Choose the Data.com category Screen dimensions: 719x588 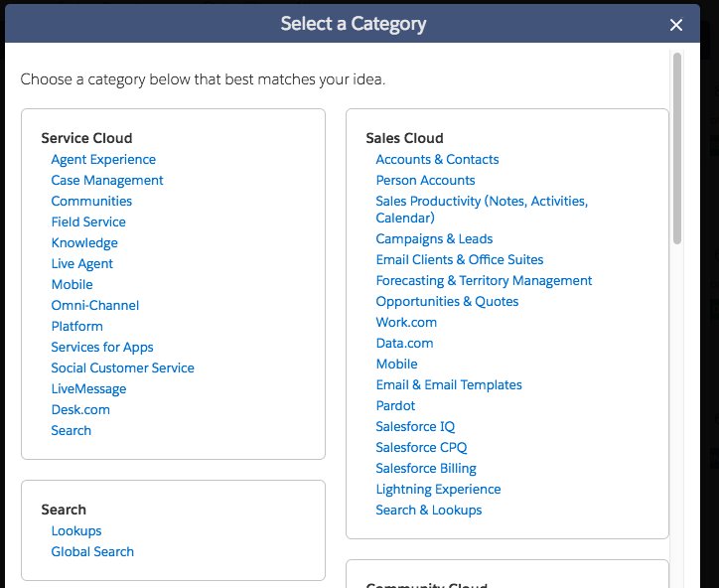(x=404, y=343)
